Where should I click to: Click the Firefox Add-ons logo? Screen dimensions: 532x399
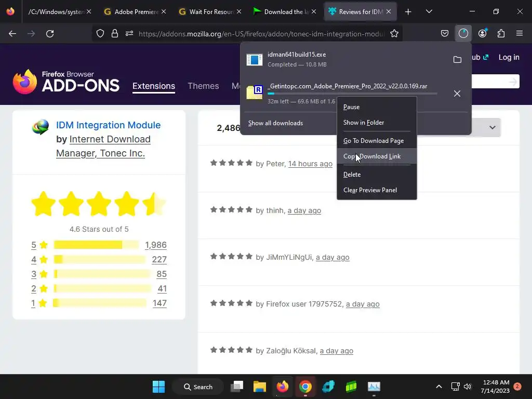pyautogui.click(x=66, y=82)
